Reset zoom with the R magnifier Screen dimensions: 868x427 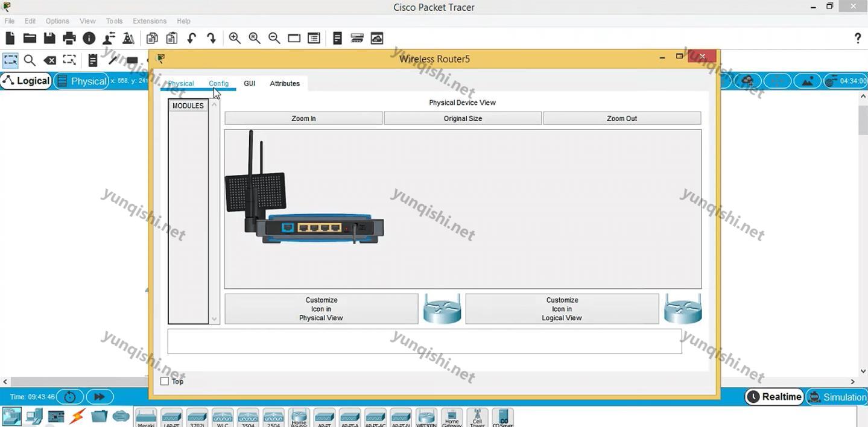point(255,38)
